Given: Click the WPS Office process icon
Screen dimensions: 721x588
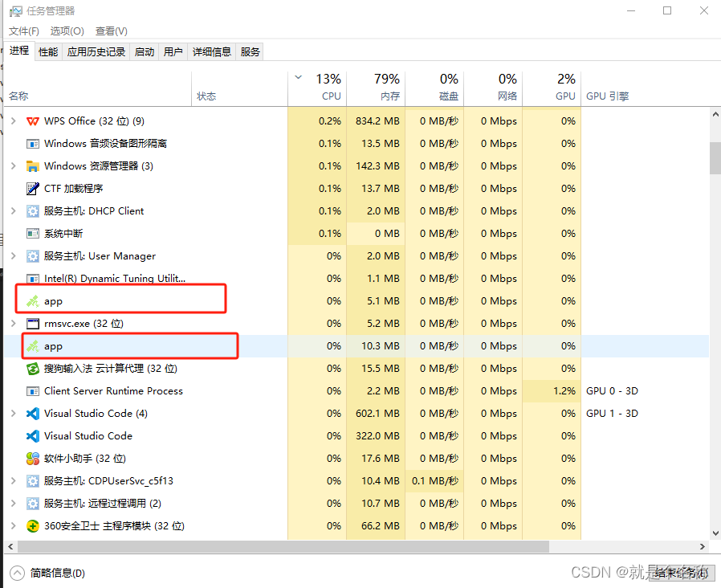Looking at the screenshot, I should (33, 121).
